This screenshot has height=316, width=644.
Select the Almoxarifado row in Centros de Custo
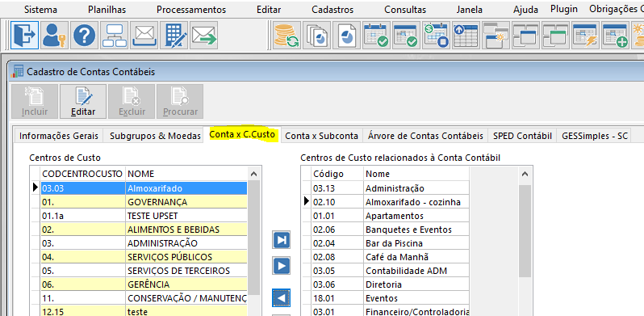coord(144,188)
